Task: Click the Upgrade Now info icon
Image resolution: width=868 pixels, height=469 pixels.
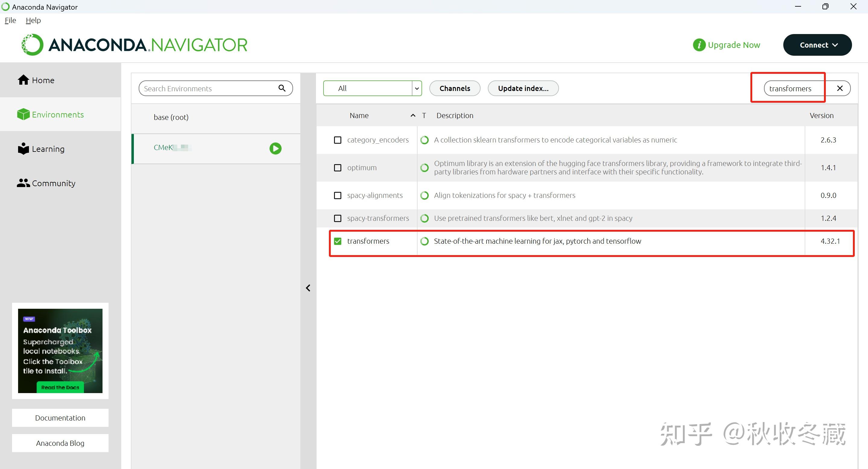Action: (699, 45)
